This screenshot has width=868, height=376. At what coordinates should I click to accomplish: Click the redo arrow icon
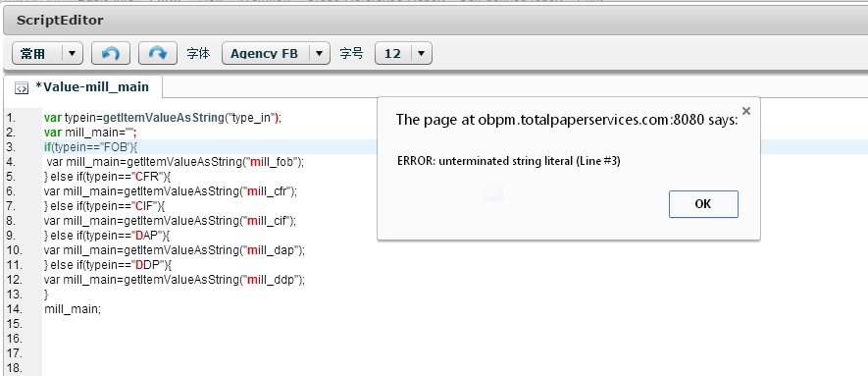point(158,53)
